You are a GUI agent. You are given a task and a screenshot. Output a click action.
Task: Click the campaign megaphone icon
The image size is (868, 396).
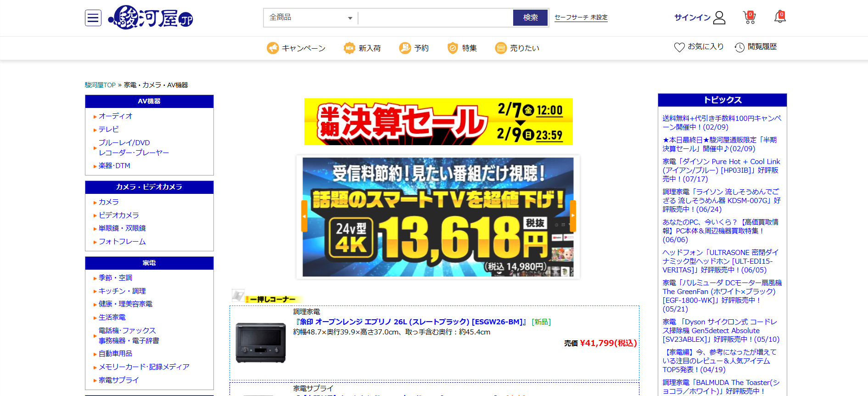tap(273, 48)
